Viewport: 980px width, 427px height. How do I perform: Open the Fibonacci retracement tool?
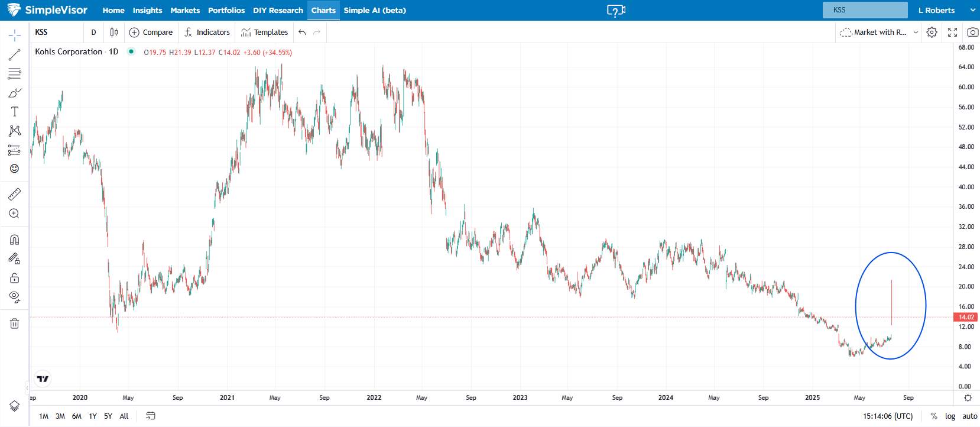[x=14, y=74]
